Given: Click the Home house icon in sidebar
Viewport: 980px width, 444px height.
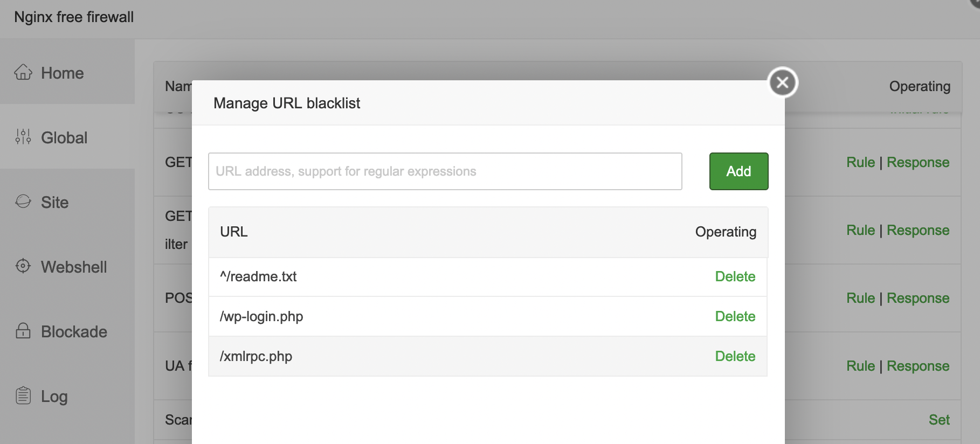Looking at the screenshot, I should [23, 72].
